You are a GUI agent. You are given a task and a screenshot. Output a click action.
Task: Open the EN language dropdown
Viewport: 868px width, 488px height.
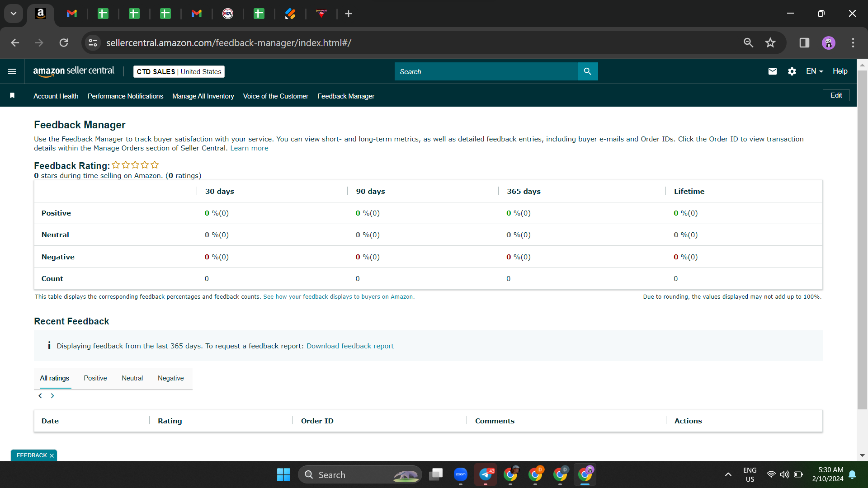[x=815, y=71]
